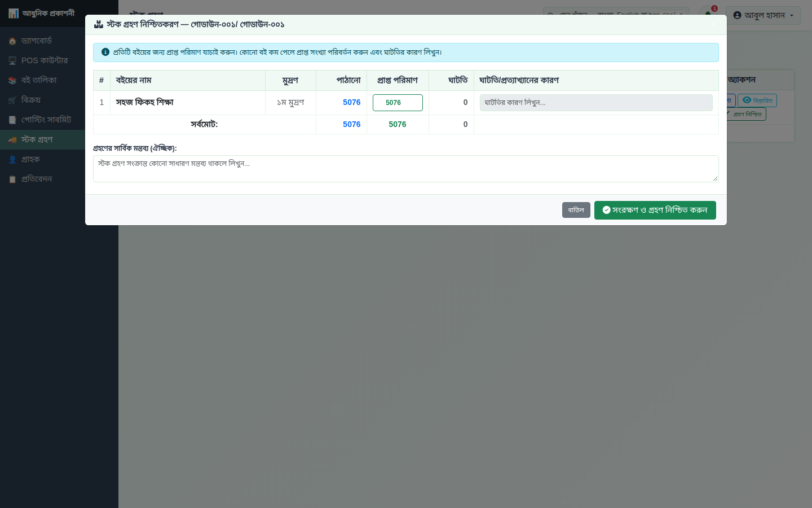Click the info icon in the blue notice
Screen dimensions: 812x508
coord(105,52)
